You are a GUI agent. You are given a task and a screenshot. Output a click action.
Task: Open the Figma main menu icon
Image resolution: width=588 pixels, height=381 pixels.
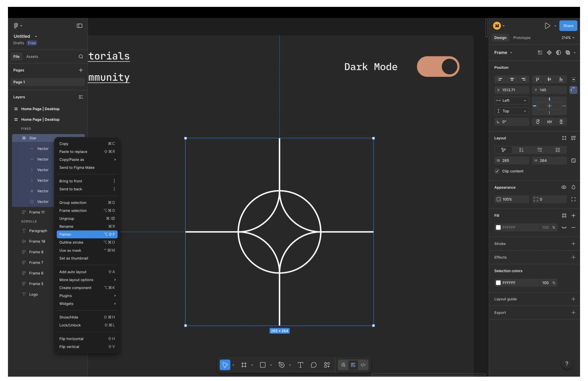click(16, 26)
